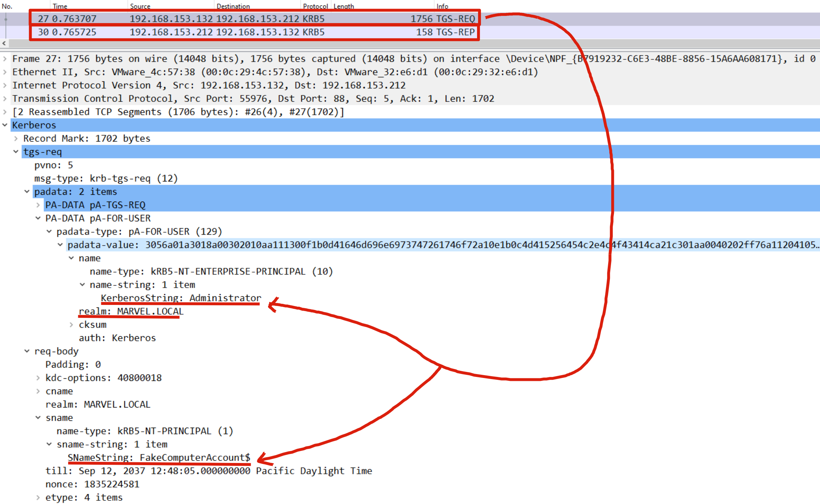Screen dimensions: 820x504
Task: Select packet 27 TGS-REQ row
Action: [252, 19]
